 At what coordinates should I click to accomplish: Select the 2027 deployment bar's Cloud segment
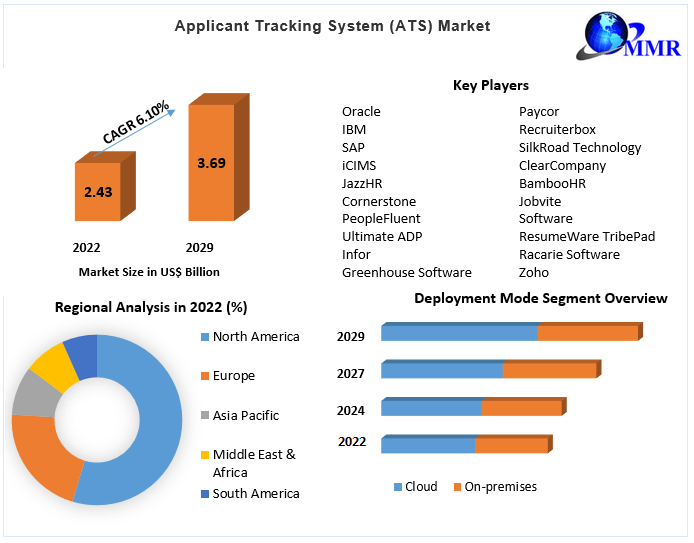(441, 370)
